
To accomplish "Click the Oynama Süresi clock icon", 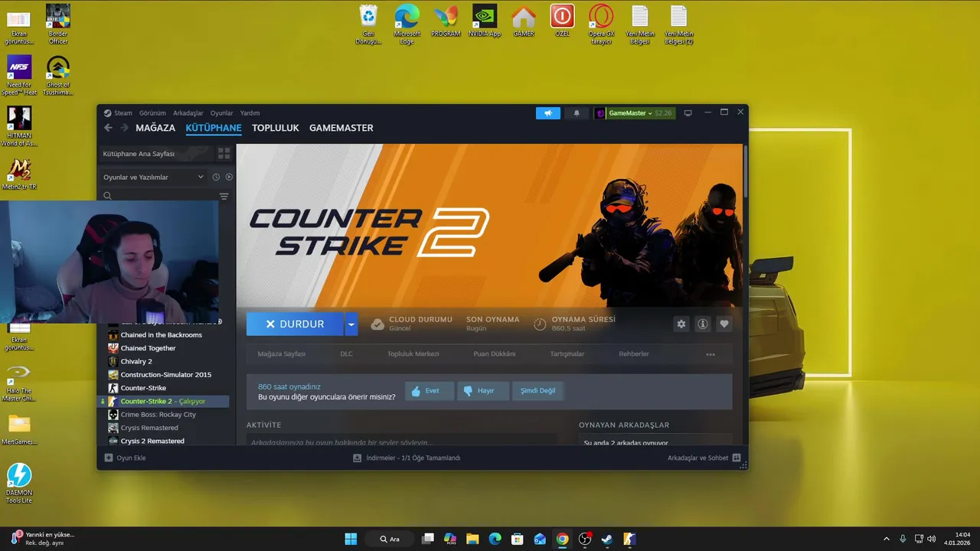I will 540,324.
